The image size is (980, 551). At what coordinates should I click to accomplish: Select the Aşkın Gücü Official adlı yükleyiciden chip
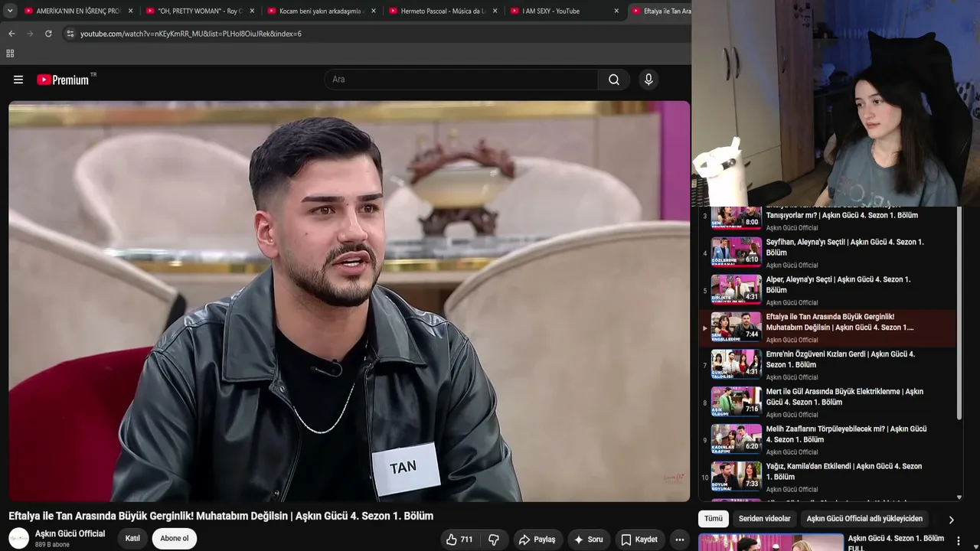click(864, 519)
